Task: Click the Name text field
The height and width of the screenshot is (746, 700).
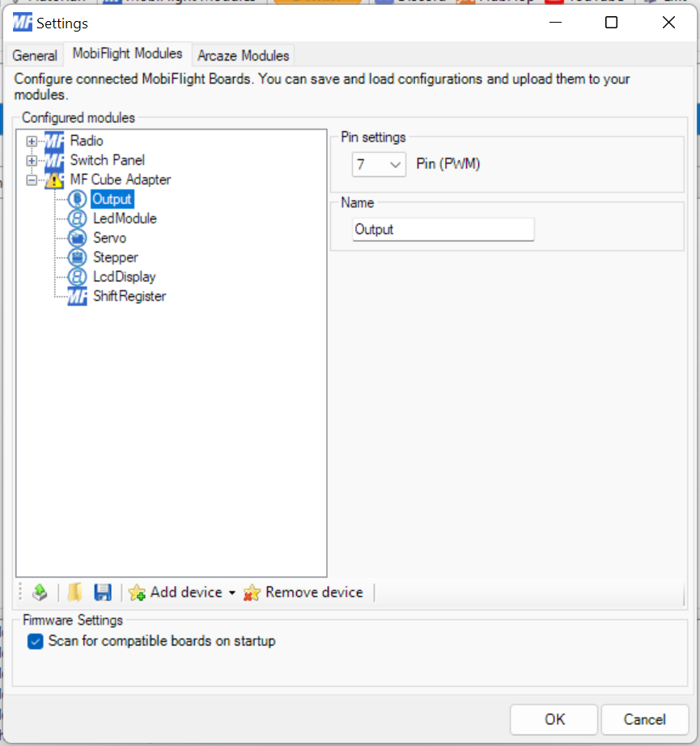Action: coord(443,230)
